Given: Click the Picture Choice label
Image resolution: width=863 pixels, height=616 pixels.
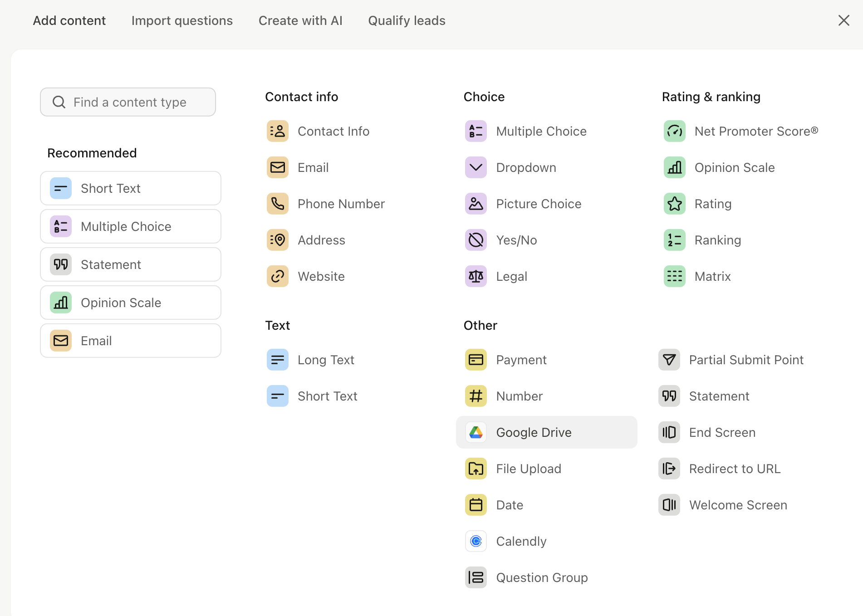Looking at the screenshot, I should [539, 204].
